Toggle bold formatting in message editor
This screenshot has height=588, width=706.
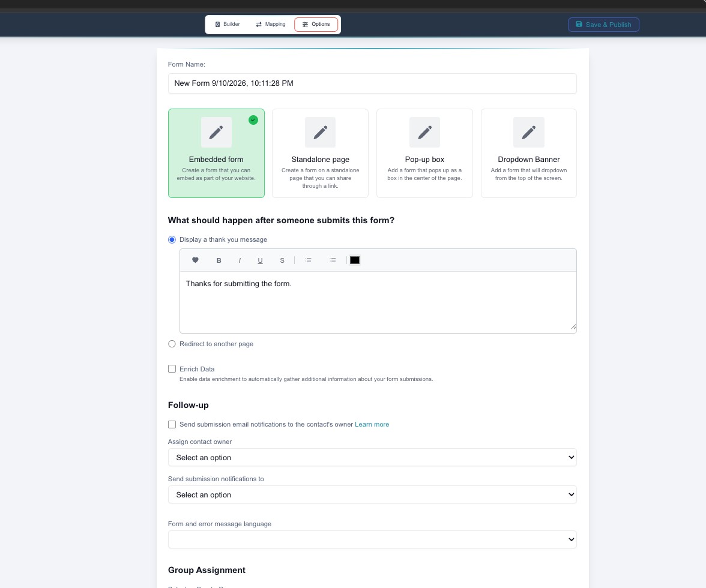(219, 260)
